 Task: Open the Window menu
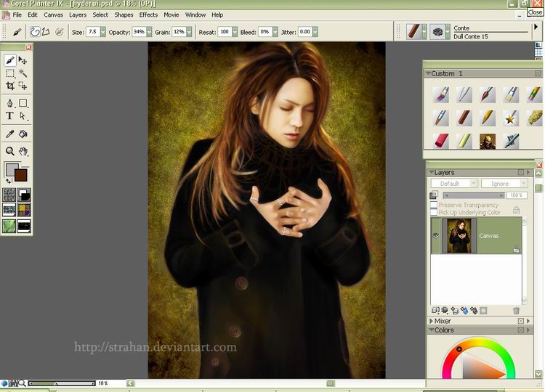(x=195, y=15)
